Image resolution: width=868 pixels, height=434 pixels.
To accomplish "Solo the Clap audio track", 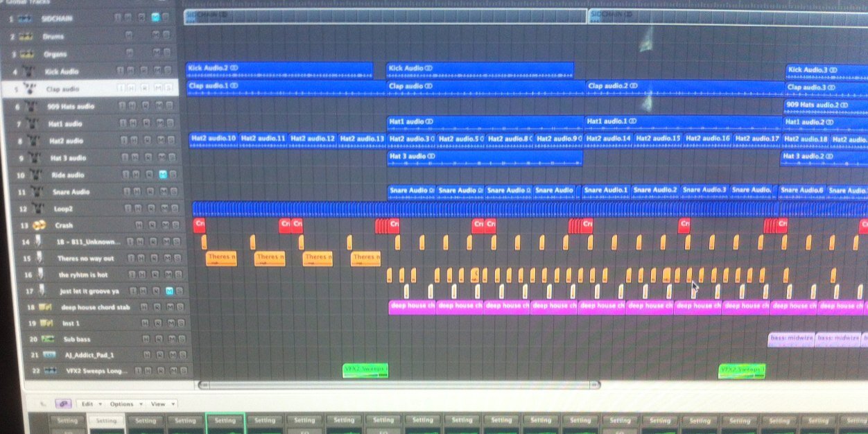I will pyautogui.click(x=168, y=88).
